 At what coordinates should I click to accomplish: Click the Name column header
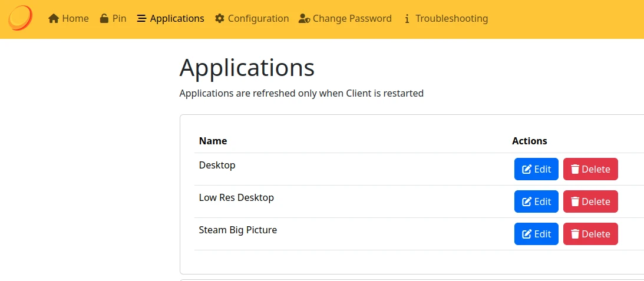pyautogui.click(x=213, y=141)
